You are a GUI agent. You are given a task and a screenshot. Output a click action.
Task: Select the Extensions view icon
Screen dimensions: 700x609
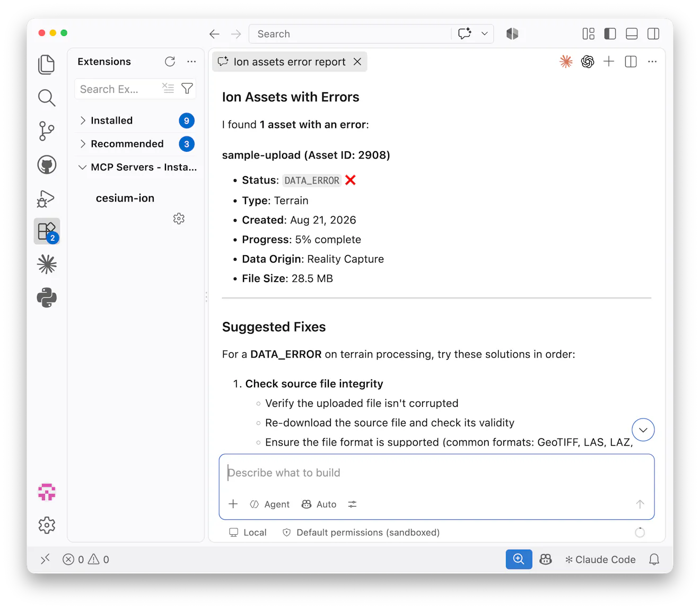[47, 231]
